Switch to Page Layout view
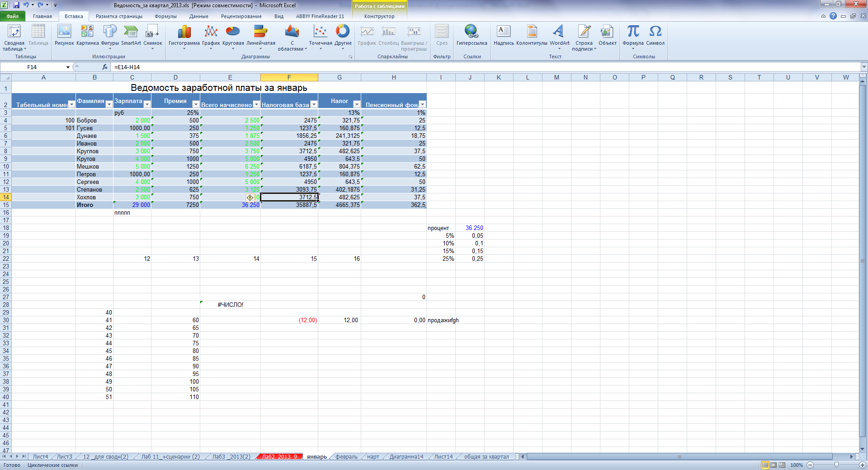Viewport: 868px width, 470px height. click(774, 465)
